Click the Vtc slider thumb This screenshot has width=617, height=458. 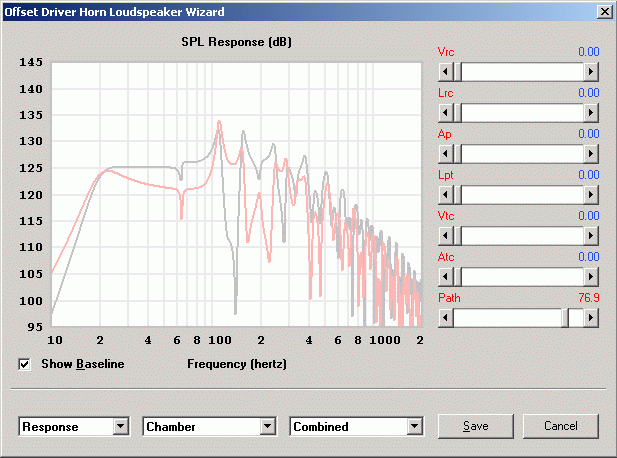coord(457,235)
